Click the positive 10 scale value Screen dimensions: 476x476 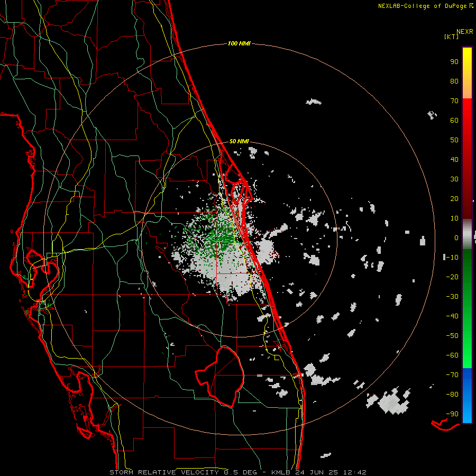pyautogui.click(x=454, y=218)
